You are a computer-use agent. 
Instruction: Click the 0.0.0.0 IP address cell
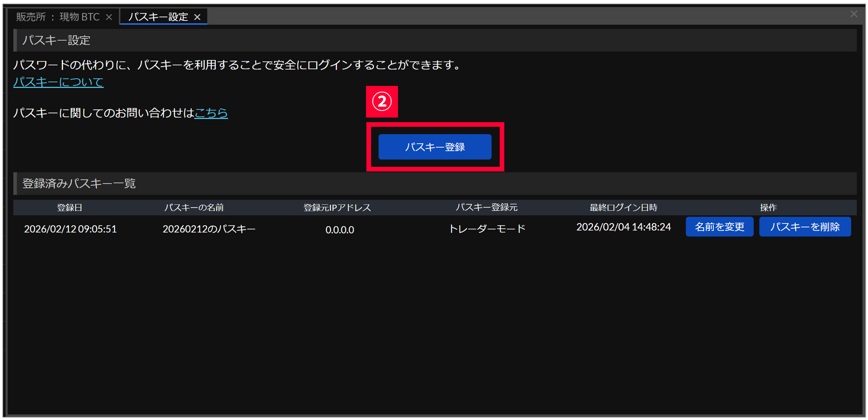click(339, 230)
